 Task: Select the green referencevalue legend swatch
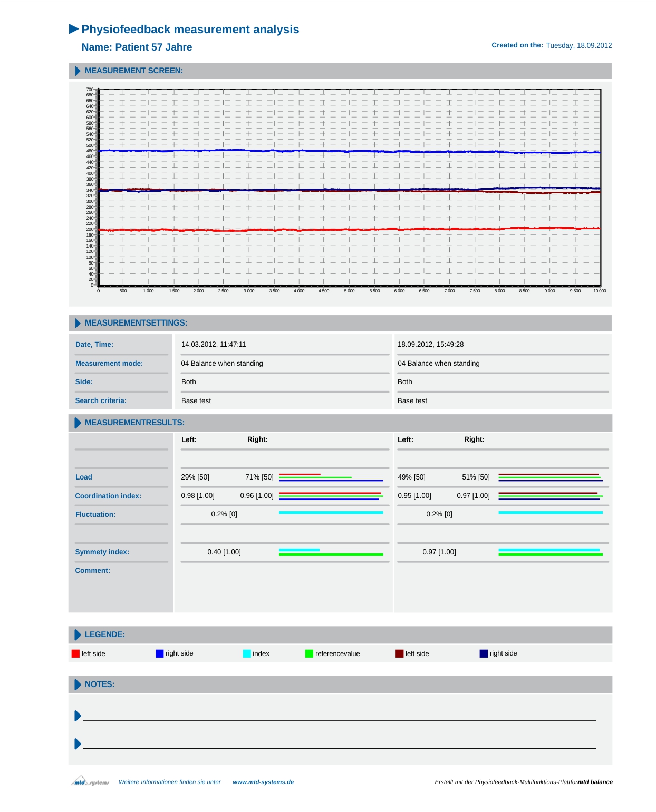point(309,653)
